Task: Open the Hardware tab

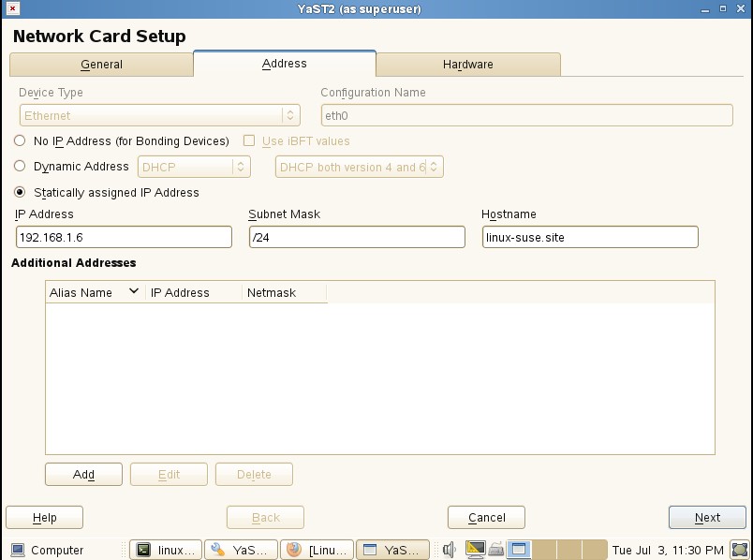Action: pos(467,65)
